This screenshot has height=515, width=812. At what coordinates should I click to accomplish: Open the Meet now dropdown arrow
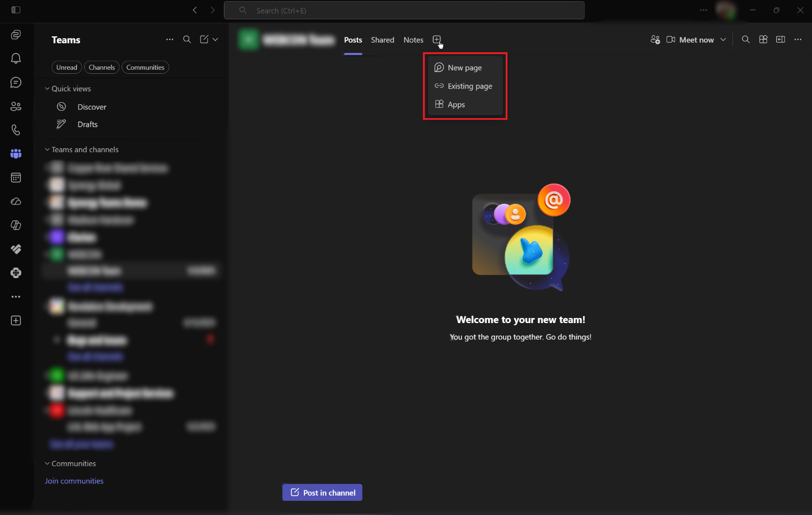pyautogui.click(x=723, y=40)
